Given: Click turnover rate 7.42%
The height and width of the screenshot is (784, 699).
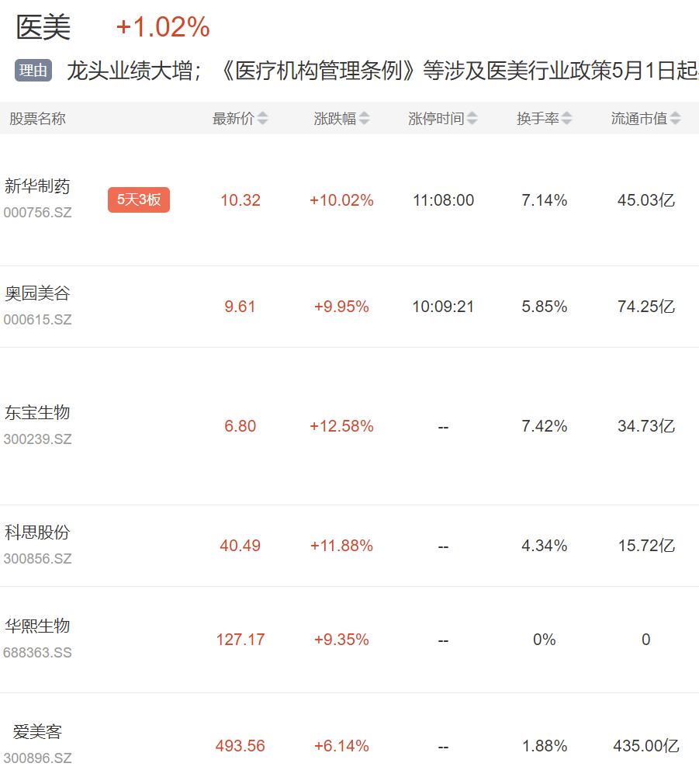Looking at the screenshot, I should [545, 426].
